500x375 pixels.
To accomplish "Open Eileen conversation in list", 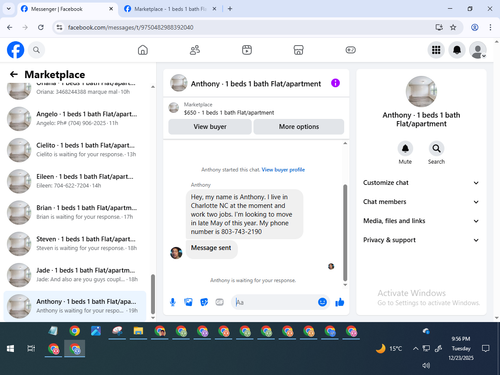I will tap(75, 181).
